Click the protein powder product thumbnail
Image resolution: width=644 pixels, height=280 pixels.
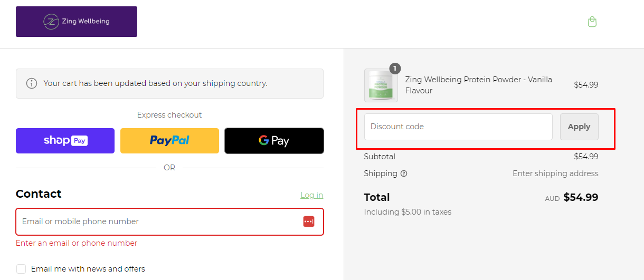381,85
